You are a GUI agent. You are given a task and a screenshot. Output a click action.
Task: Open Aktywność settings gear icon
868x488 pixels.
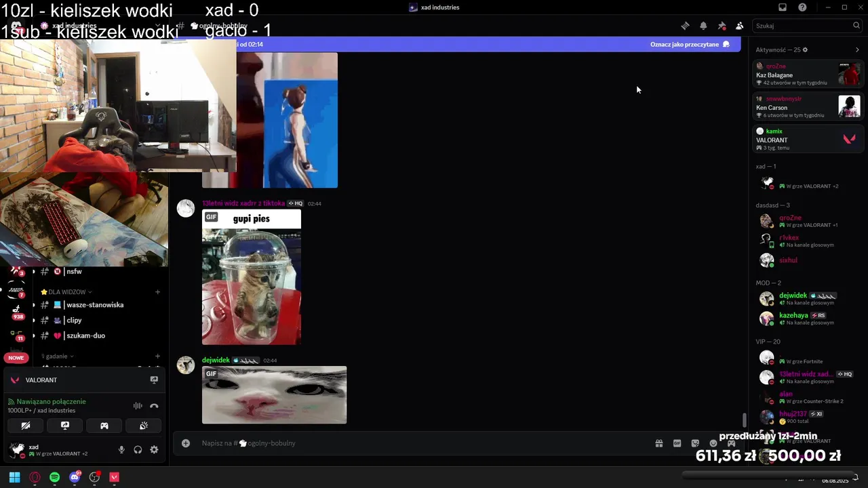point(805,49)
